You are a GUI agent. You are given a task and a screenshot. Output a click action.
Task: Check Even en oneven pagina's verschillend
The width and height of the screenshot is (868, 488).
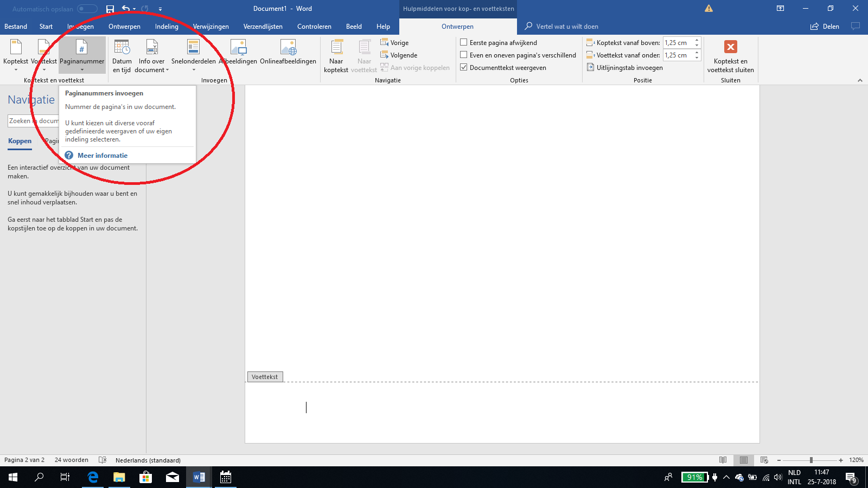pyautogui.click(x=464, y=55)
